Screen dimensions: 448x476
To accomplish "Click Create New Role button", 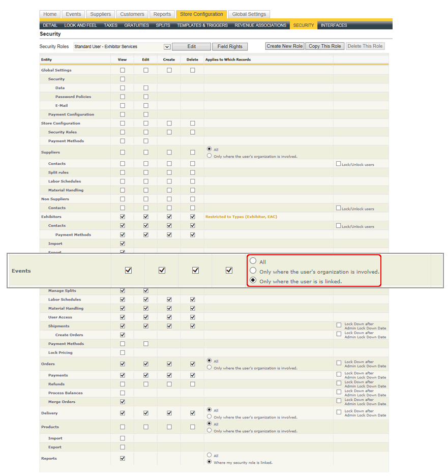I will point(284,46).
